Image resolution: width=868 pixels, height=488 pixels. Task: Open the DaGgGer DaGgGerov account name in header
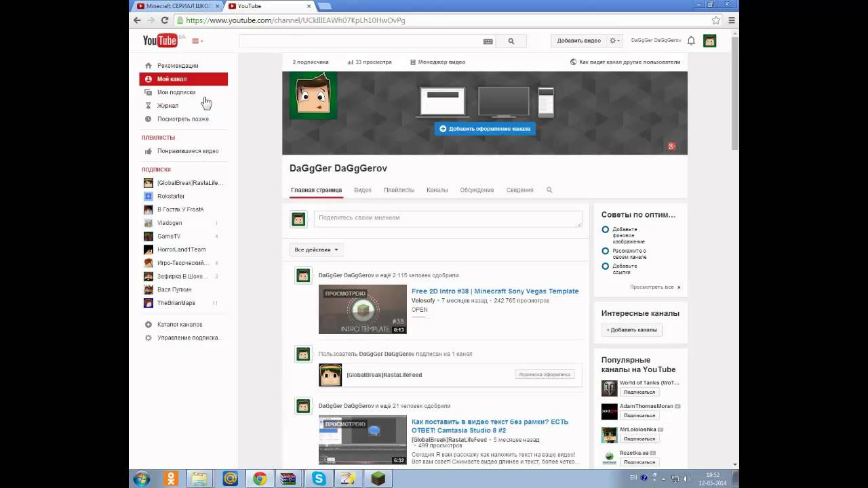click(x=656, y=41)
